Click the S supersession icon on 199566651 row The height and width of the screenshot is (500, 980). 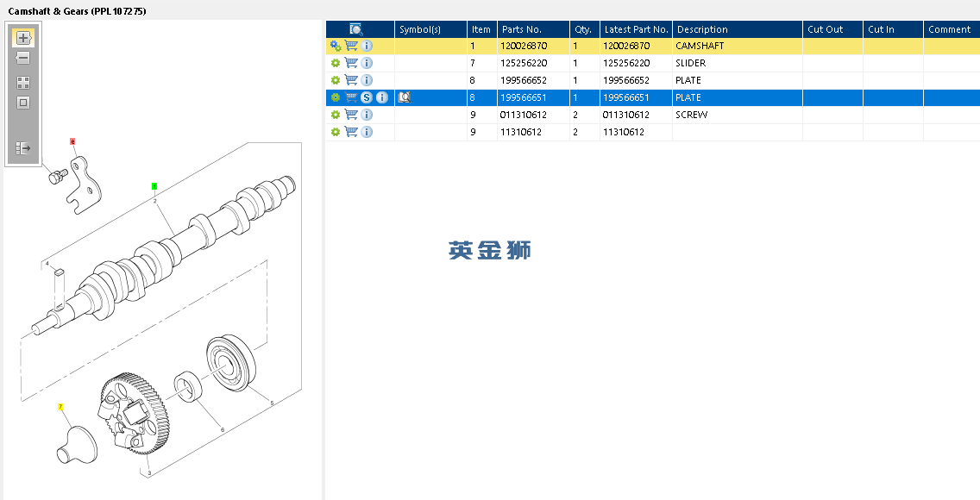coord(367,97)
